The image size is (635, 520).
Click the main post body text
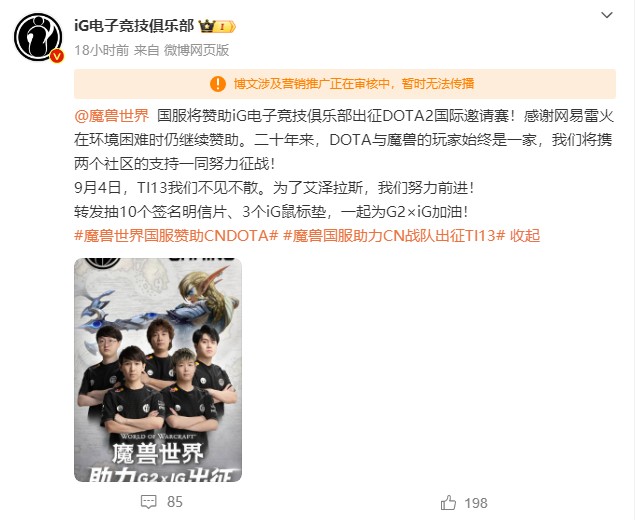pos(345,164)
